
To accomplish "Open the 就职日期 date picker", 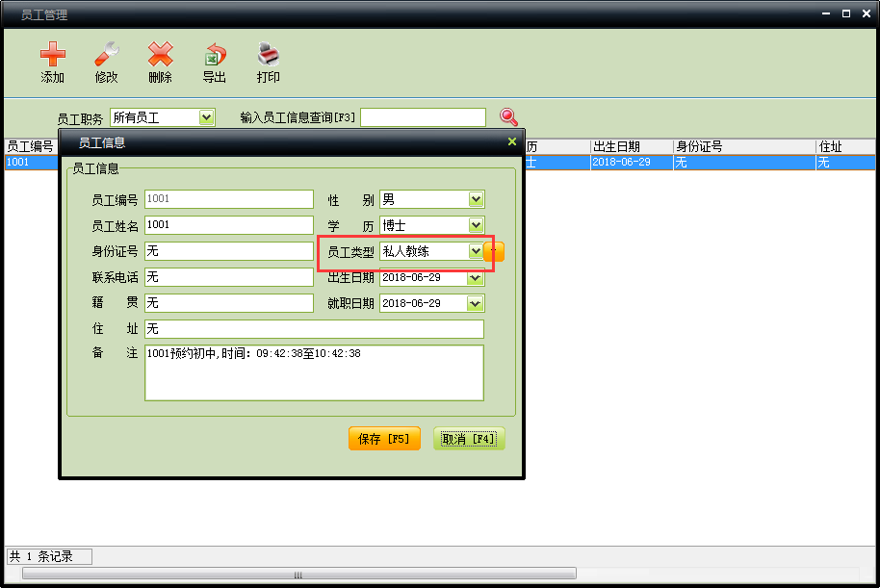I will pos(476,303).
